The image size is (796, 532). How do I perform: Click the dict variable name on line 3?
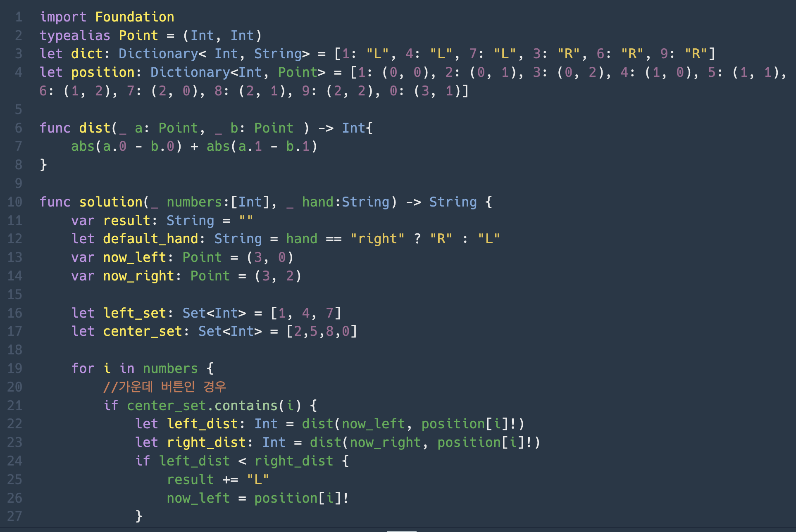point(86,54)
